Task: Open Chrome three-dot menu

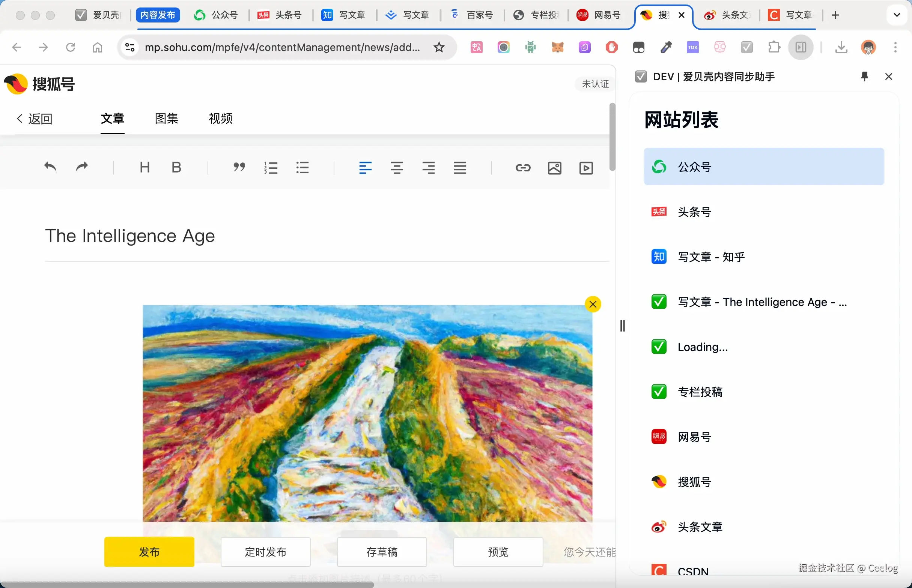Action: (x=895, y=47)
